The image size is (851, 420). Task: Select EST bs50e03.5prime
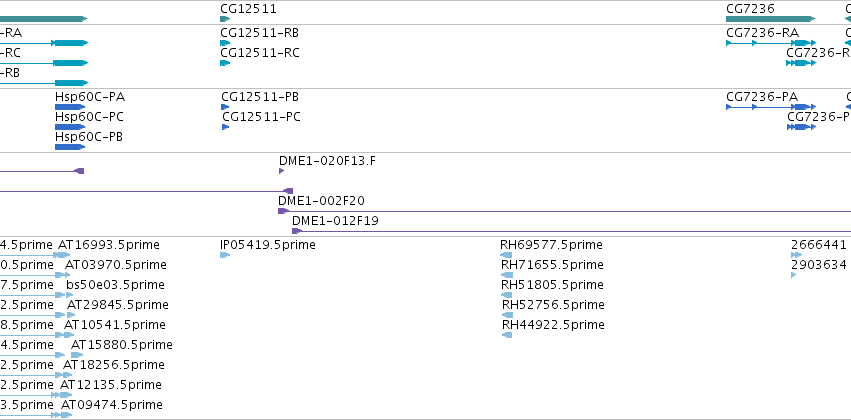(x=116, y=285)
